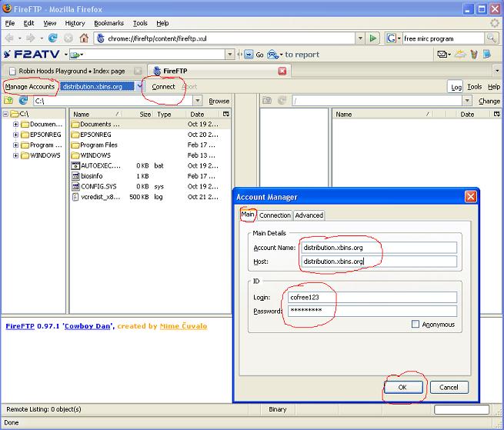Open local column picker icon beside Date
This screenshot has width=504, height=430.
pyautogui.click(x=226, y=114)
